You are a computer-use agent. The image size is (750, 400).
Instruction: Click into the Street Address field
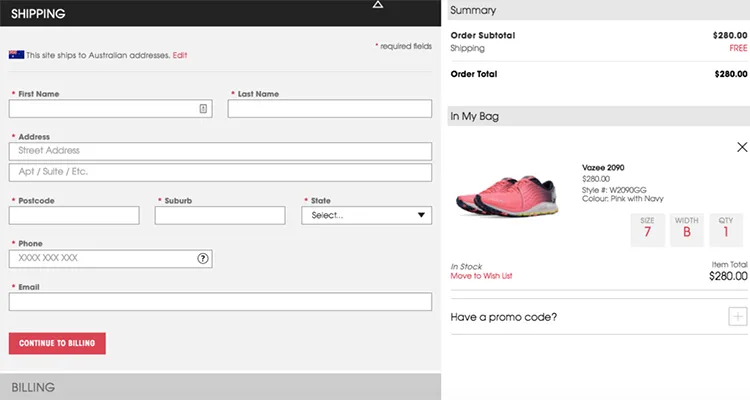[220, 151]
